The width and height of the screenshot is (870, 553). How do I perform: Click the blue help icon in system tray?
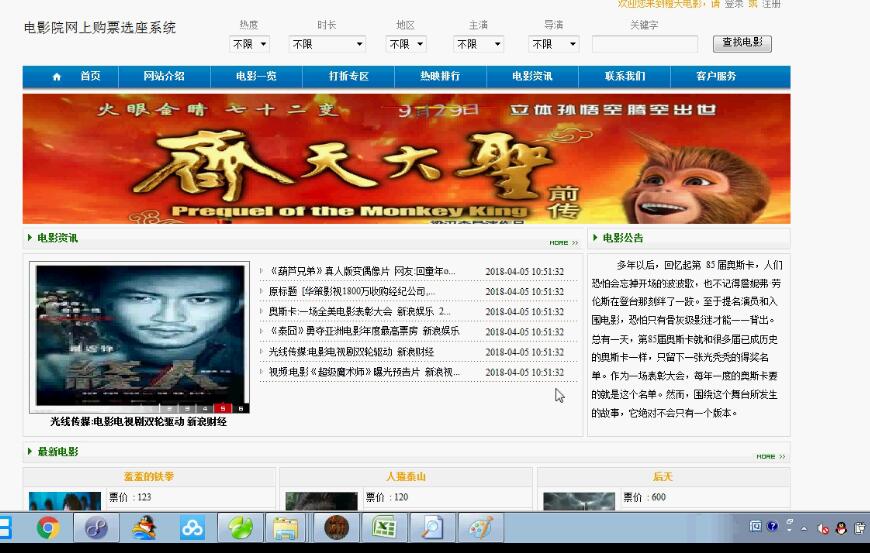tap(772, 526)
